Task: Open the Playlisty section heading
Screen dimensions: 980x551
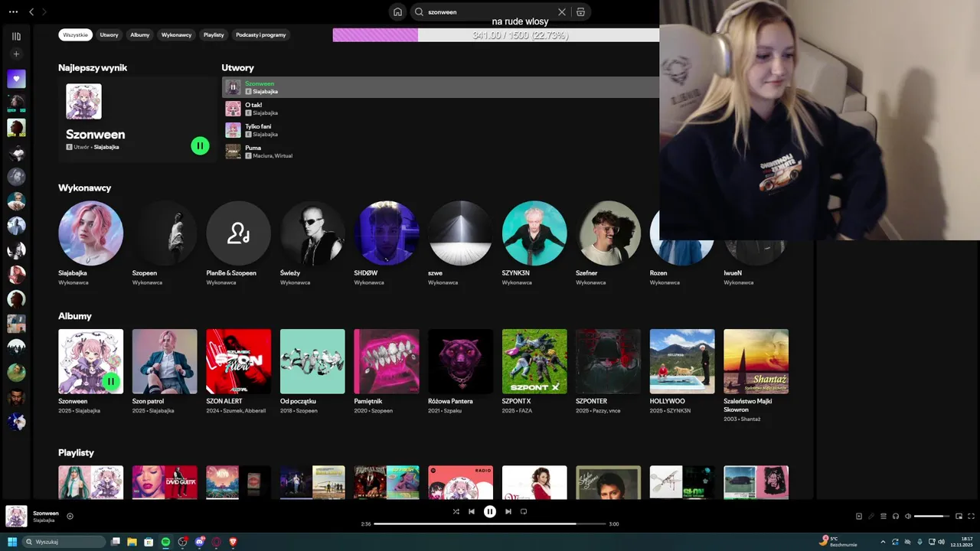Action: coord(76,453)
